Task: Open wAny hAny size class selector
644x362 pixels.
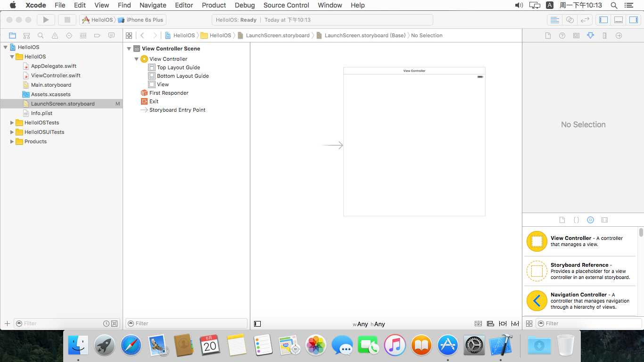Action: pos(369,324)
